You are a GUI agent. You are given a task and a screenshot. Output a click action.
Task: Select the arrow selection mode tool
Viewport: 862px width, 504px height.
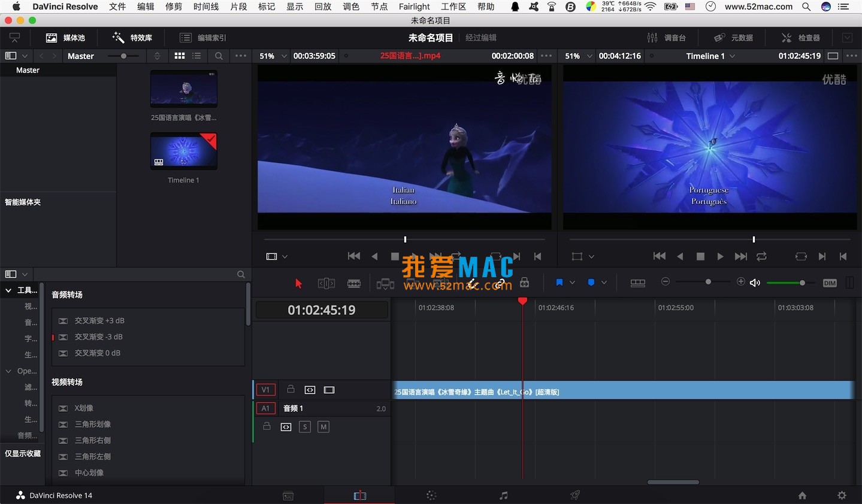[x=298, y=283]
